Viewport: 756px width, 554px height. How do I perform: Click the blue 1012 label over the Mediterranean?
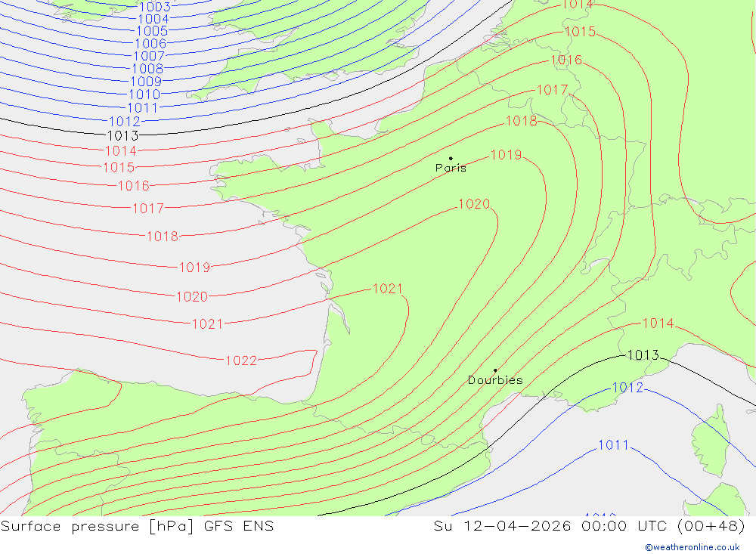coord(627,388)
